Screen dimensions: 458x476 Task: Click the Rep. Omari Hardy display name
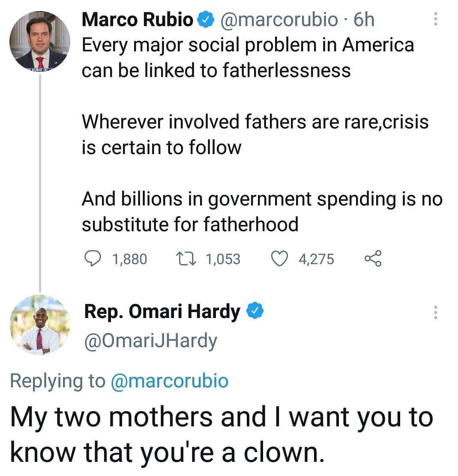[162, 312]
